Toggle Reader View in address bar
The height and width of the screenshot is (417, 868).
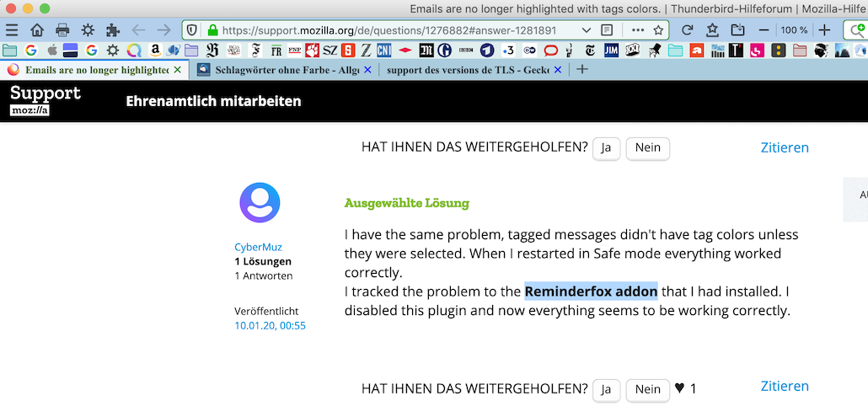[x=607, y=29]
